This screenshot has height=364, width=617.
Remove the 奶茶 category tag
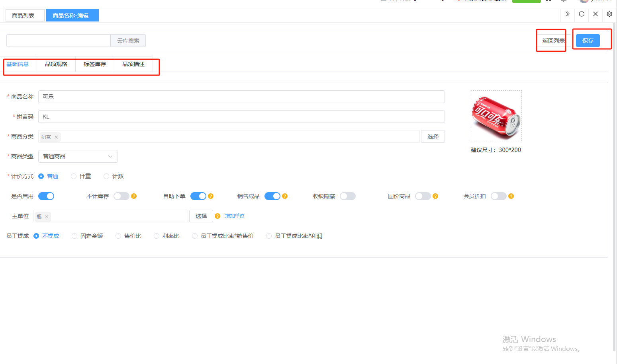click(56, 137)
